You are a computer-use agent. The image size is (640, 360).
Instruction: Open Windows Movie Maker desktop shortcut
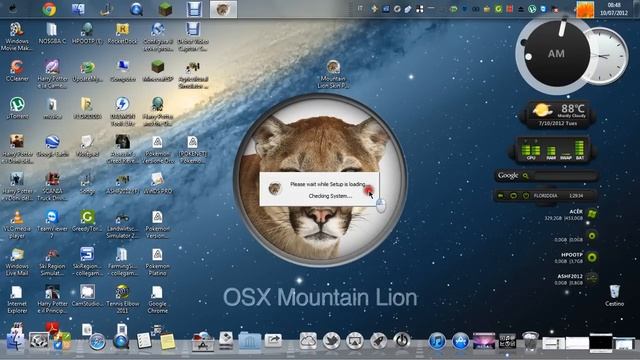point(17,36)
